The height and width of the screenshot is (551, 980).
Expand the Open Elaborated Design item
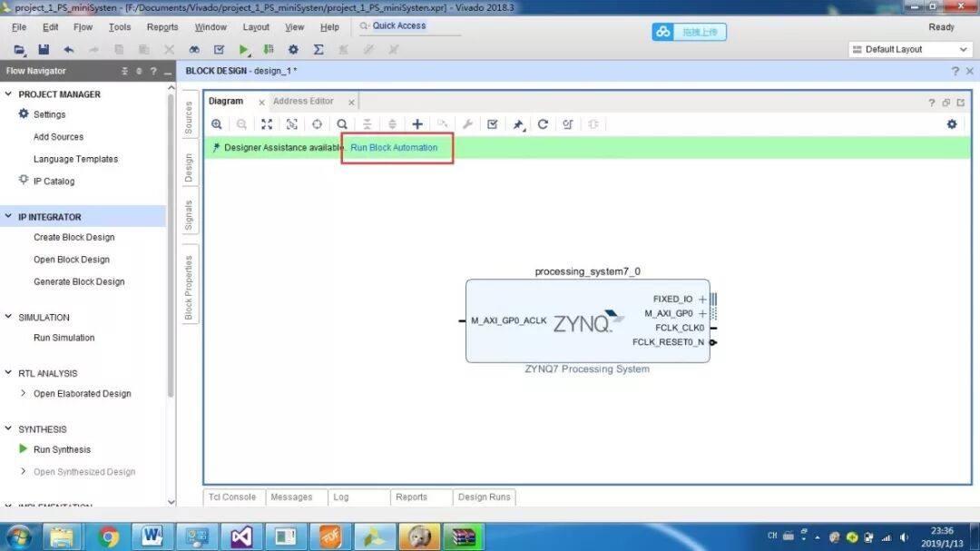click(23, 393)
